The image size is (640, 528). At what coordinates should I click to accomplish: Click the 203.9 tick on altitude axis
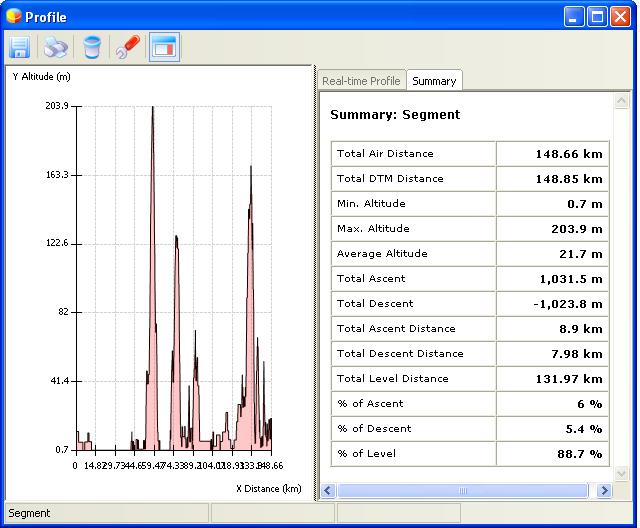pyautogui.click(x=57, y=106)
